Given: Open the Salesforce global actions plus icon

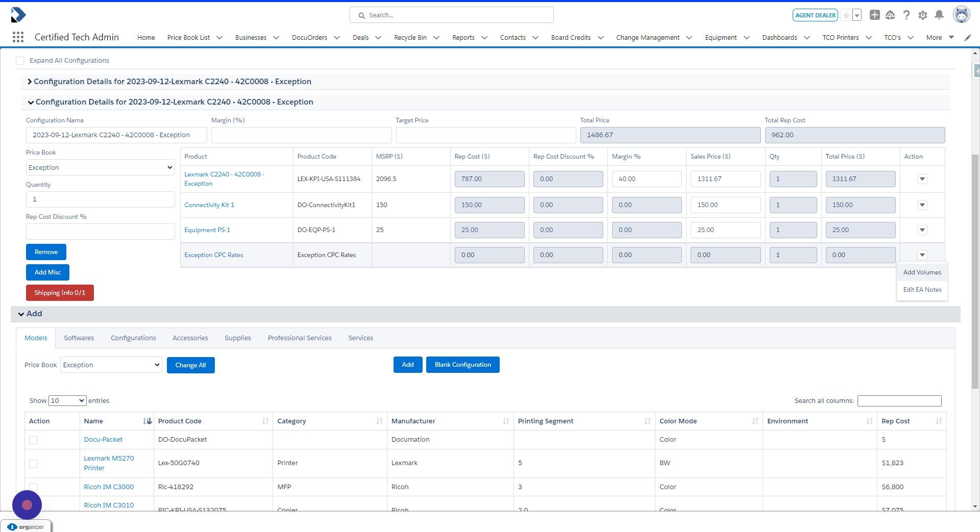Looking at the screenshot, I should tap(874, 15).
